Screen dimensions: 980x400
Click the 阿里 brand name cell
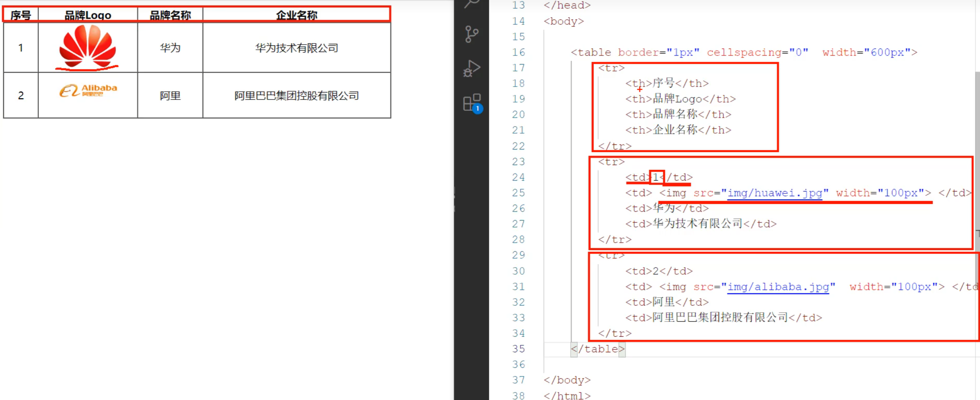(x=170, y=96)
